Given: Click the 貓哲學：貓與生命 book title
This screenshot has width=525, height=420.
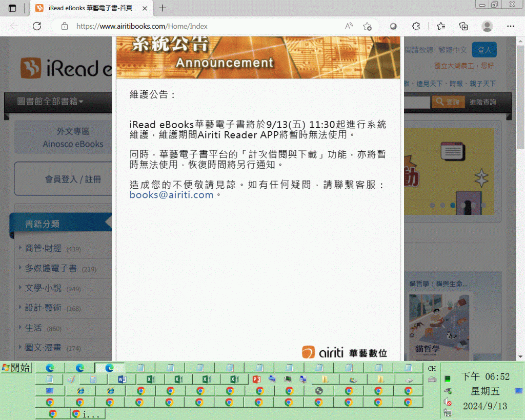Looking at the screenshot, I should click(x=438, y=284).
